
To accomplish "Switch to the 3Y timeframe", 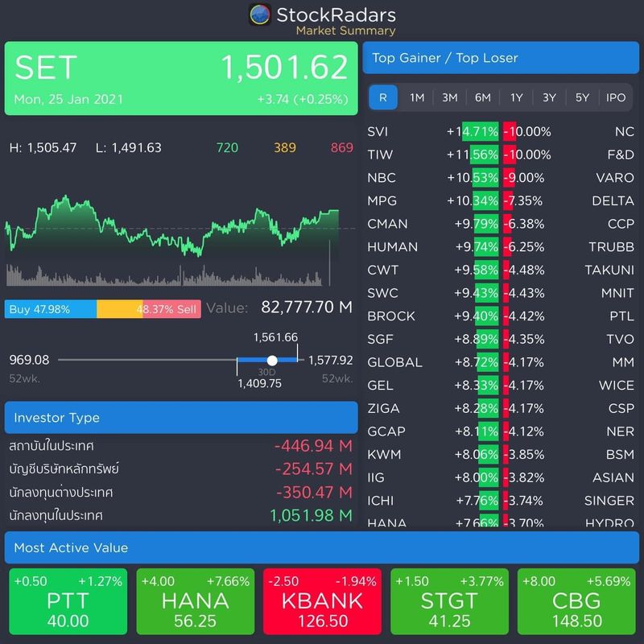I will [x=548, y=97].
